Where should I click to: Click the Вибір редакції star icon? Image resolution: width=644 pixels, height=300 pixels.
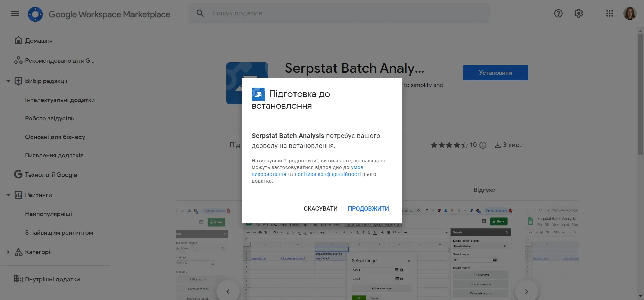[18, 81]
